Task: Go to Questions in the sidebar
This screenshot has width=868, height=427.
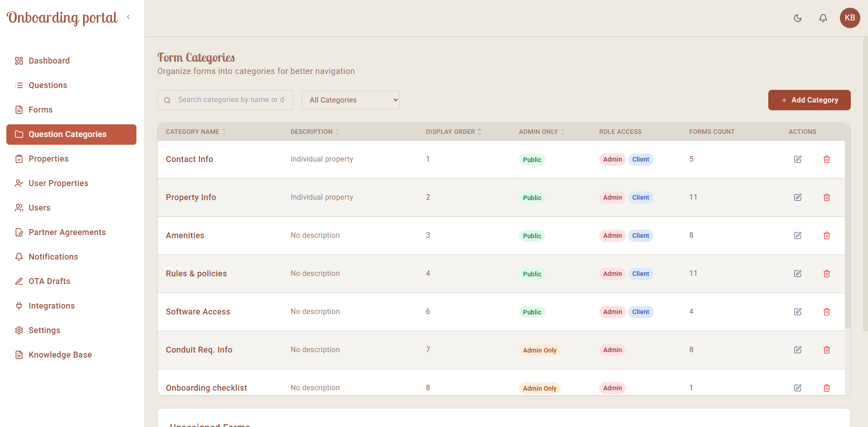Action: click(71, 85)
